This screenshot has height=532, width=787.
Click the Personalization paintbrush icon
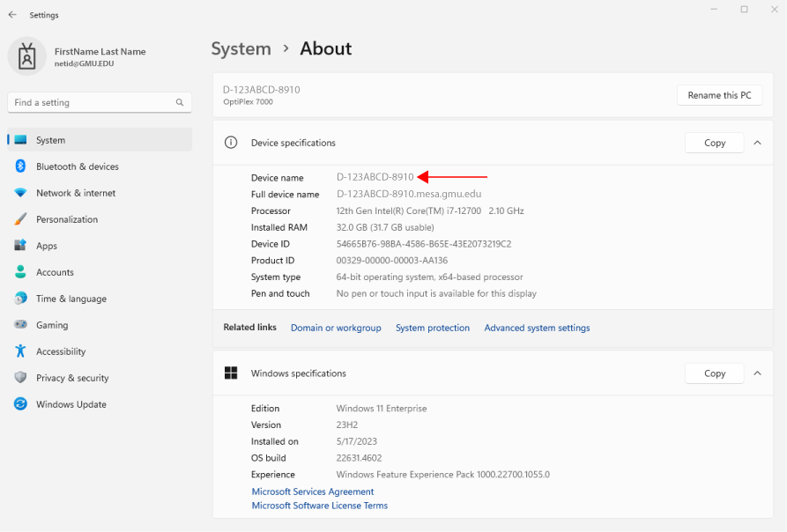(x=20, y=219)
